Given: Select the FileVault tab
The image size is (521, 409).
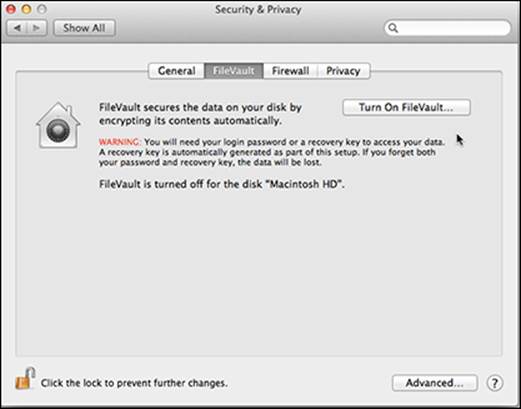Looking at the screenshot, I should (234, 71).
